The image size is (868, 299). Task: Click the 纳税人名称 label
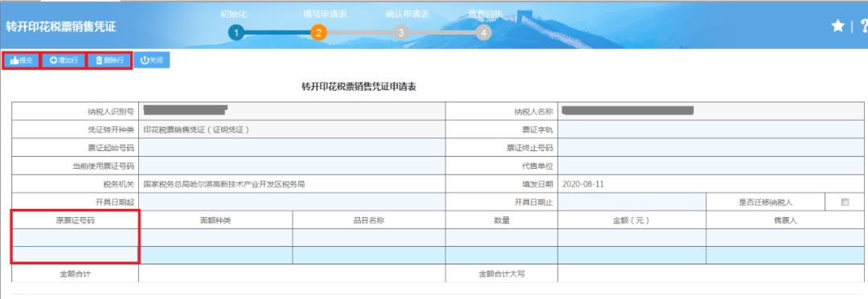(x=534, y=112)
